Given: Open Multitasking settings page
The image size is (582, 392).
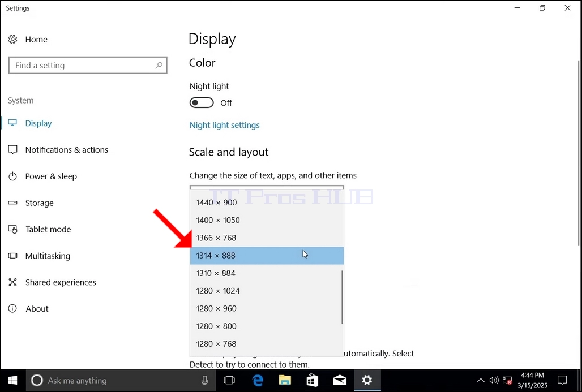Looking at the screenshot, I should click(48, 256).
